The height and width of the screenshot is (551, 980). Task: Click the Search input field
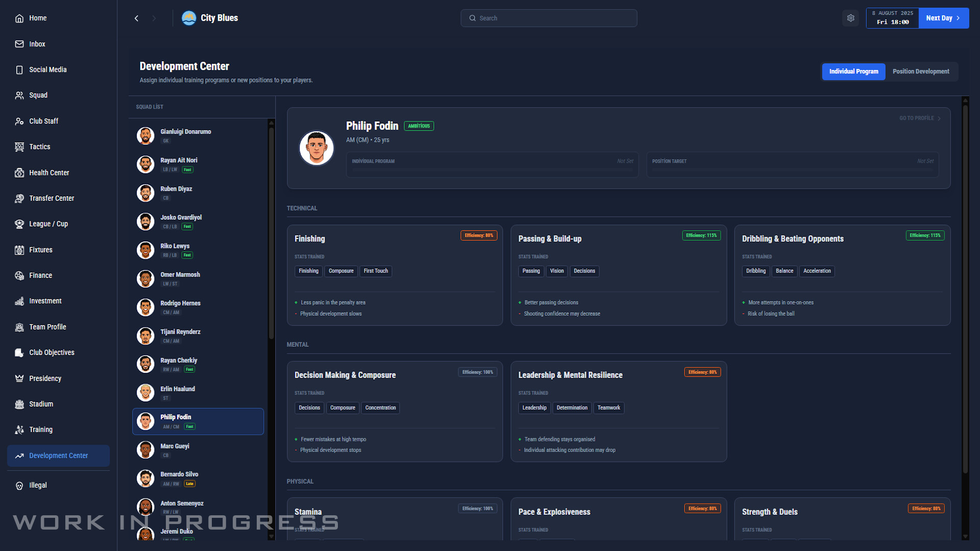point(549,18)
